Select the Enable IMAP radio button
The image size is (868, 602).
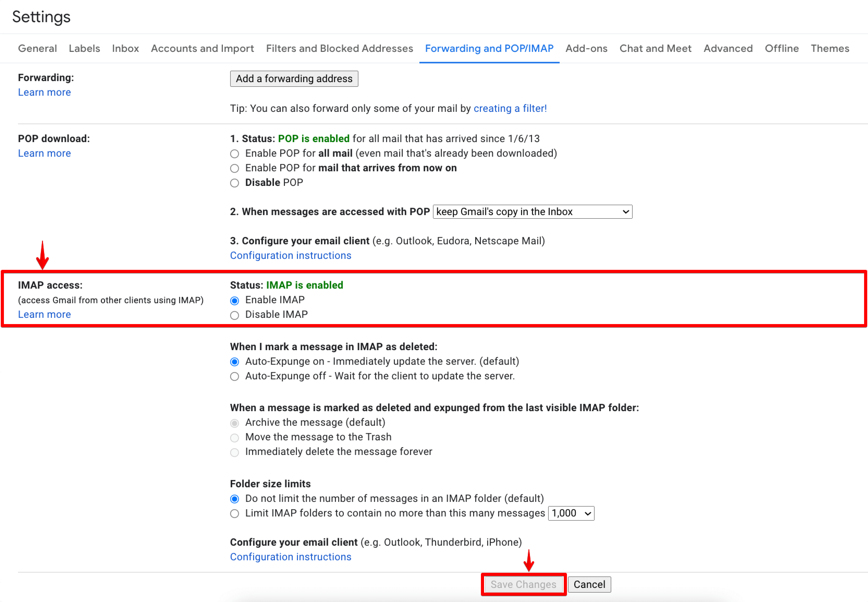tap(235, 301)
